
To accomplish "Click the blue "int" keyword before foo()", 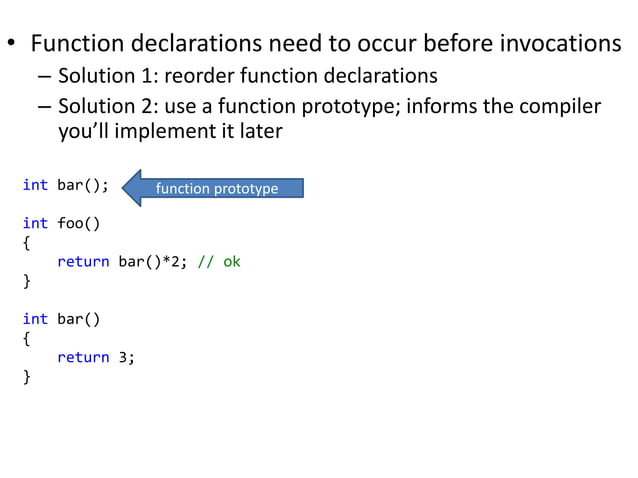I will pos(35,223).
